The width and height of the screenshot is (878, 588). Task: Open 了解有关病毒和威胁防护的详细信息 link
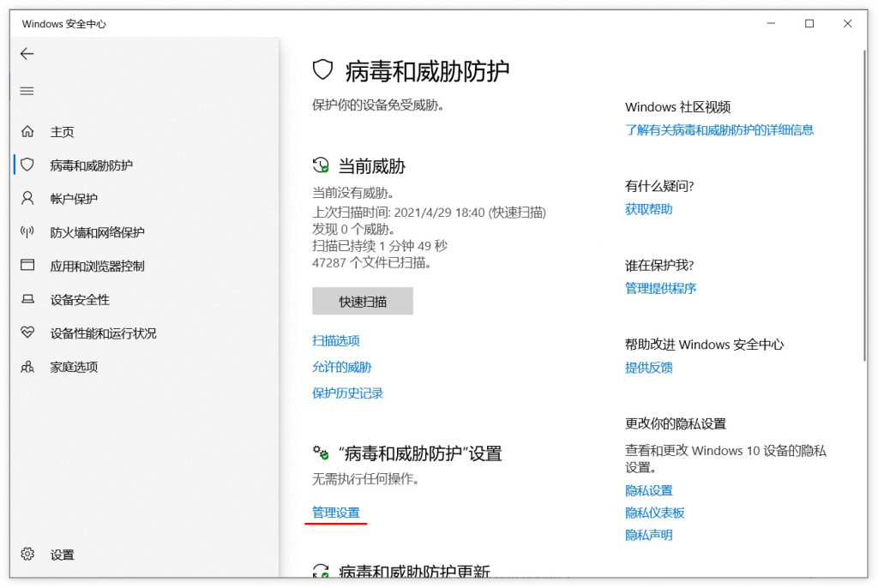[719, 130]
